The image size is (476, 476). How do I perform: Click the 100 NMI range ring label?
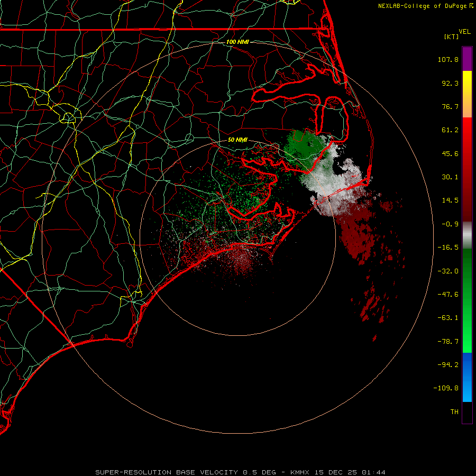[237, 42]
